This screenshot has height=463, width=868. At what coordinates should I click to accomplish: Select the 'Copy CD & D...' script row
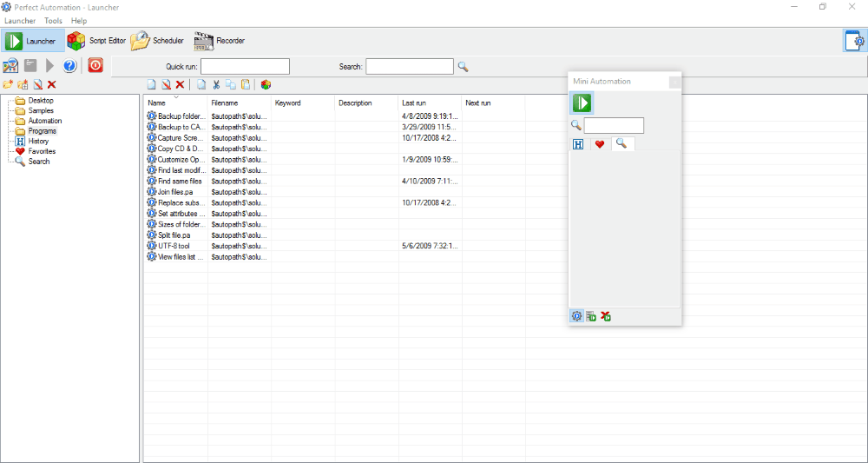point(334,149)
